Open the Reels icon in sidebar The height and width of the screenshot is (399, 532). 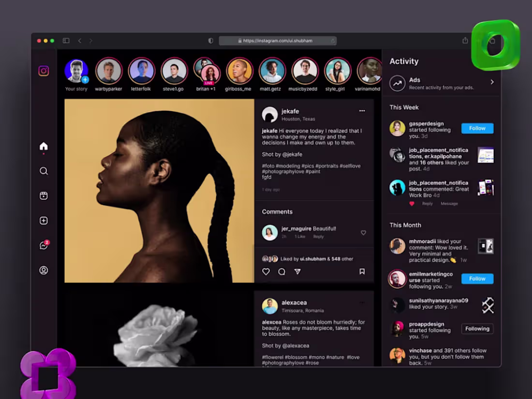pyautogui.click(x=44, y=196)
